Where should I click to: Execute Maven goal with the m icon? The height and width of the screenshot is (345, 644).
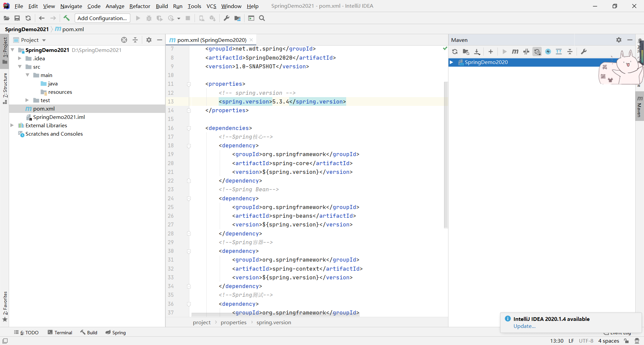pyautogui.click(x=515, y=52)
